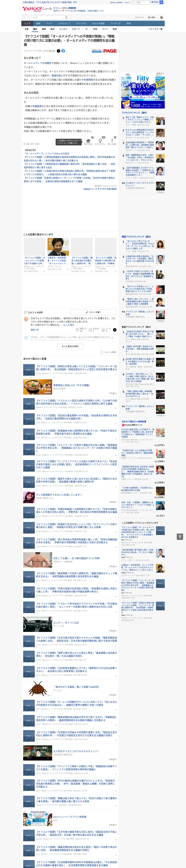
Task: Click なるほど icon on first comment
Action: coord(91,330)
